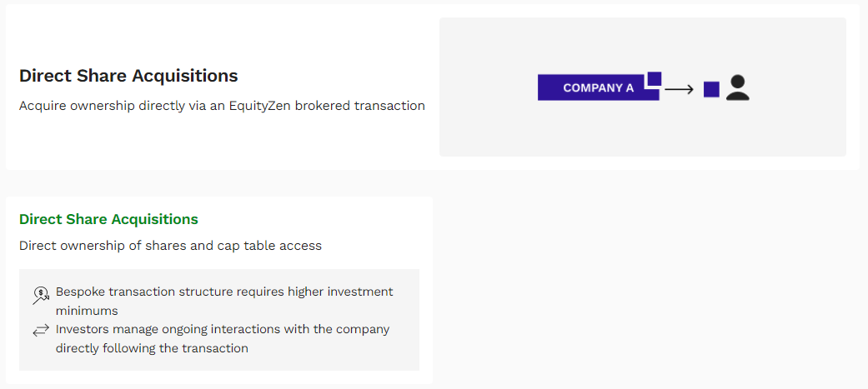Click the 'Acquire ownership directly' subtitle text
The height and width of the screenshot is (389, 868).
(x=222, y=106)
